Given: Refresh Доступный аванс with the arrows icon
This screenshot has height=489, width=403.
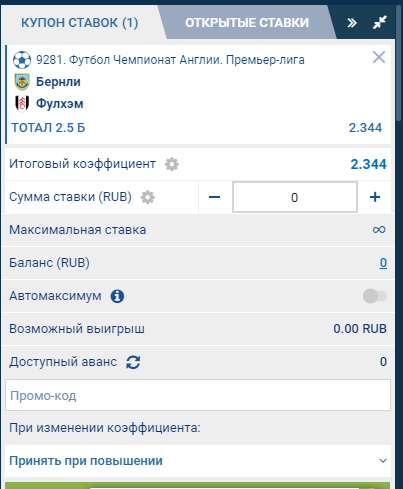Looking at the screenshot, I should 133,362.
